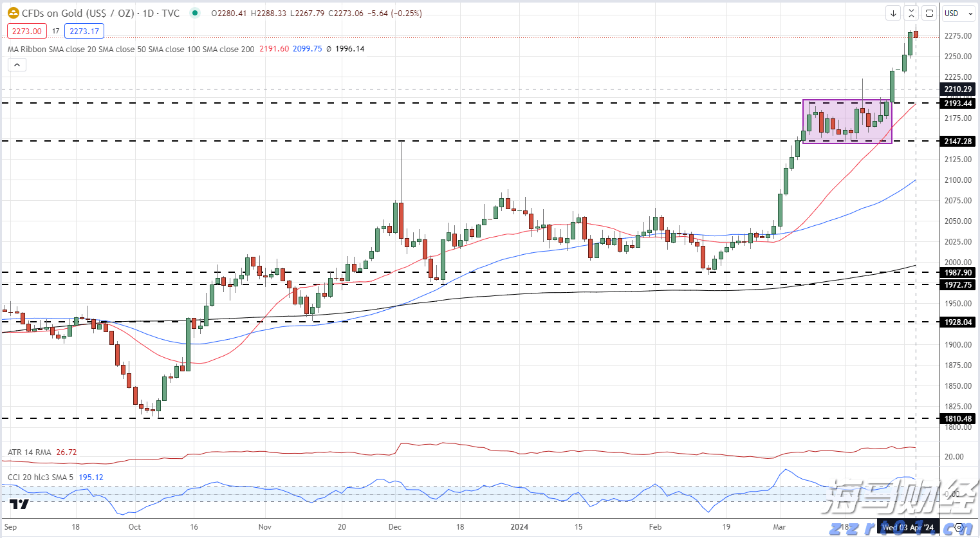Click the 2193.44 price line label

pyautogui.click(x=958, y=103)
